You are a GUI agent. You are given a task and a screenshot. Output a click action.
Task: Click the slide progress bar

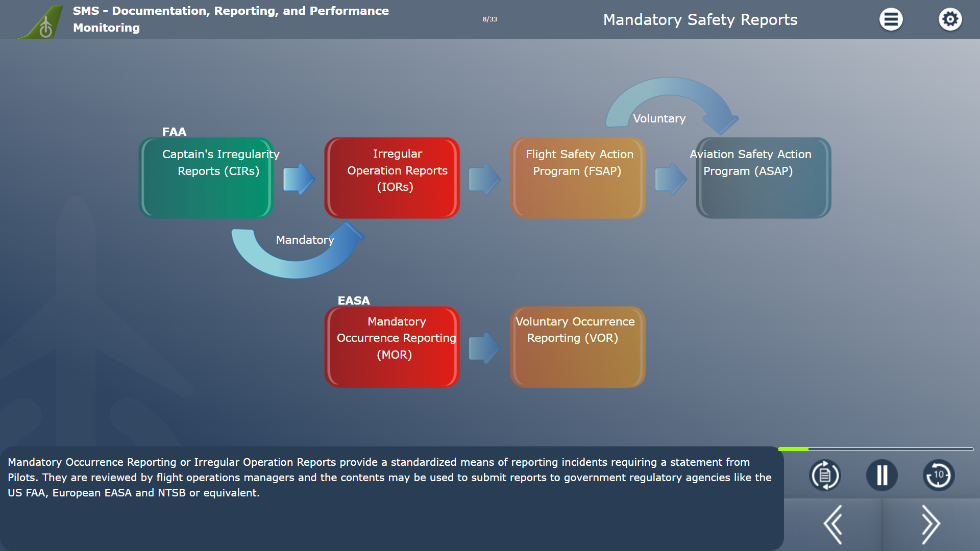(x=876, y=449)
